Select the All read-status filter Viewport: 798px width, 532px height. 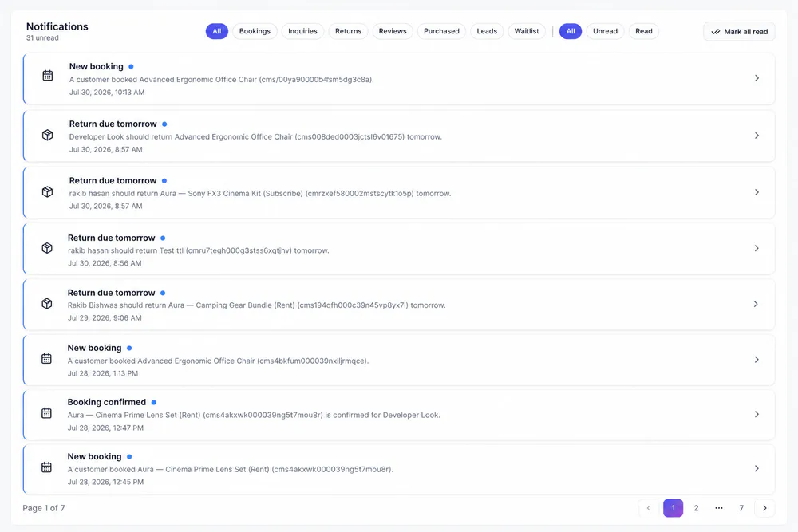(571, 31)
